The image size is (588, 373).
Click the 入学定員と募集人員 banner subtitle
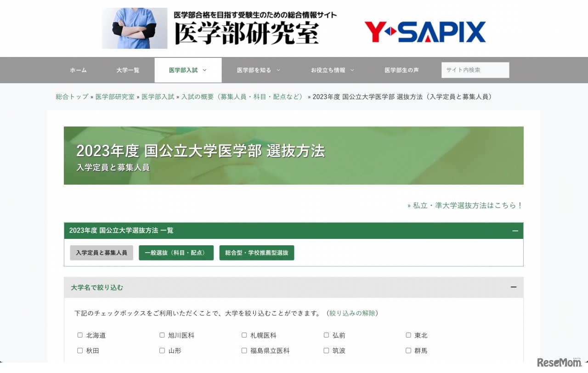click(x=113, y=168)
